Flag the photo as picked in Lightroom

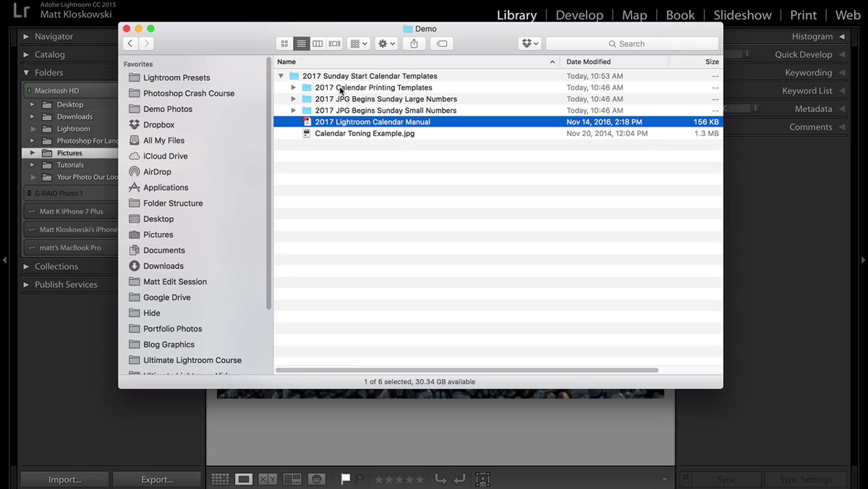pos(346,479)
